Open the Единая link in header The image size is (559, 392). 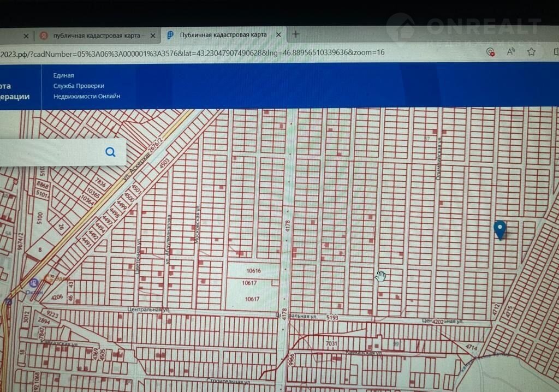[63, 75]
